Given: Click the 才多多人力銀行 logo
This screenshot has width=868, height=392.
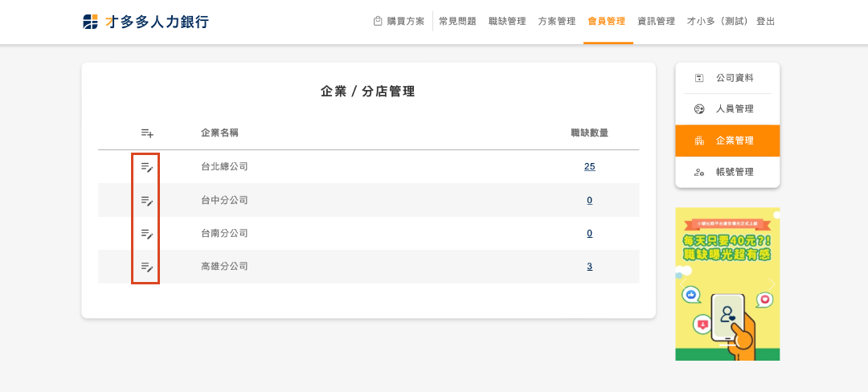Looking at the screenshot, I should 145,22.
